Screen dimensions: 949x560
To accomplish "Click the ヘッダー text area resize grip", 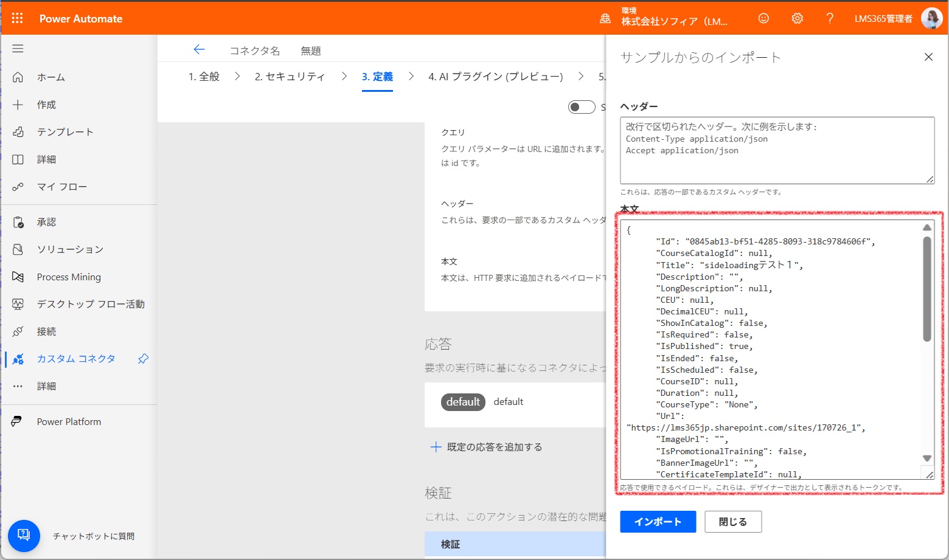I will click(x=930, y=179).
